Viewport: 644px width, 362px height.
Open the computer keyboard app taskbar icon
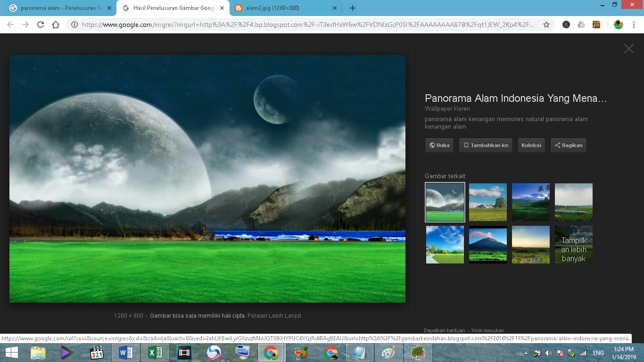[243, 353]
